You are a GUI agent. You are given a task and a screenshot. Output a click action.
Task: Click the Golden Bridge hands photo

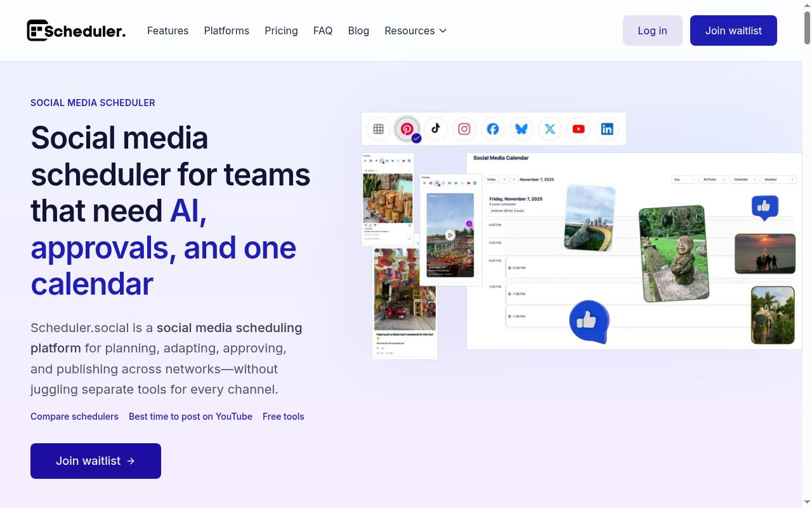pos(589,218)
